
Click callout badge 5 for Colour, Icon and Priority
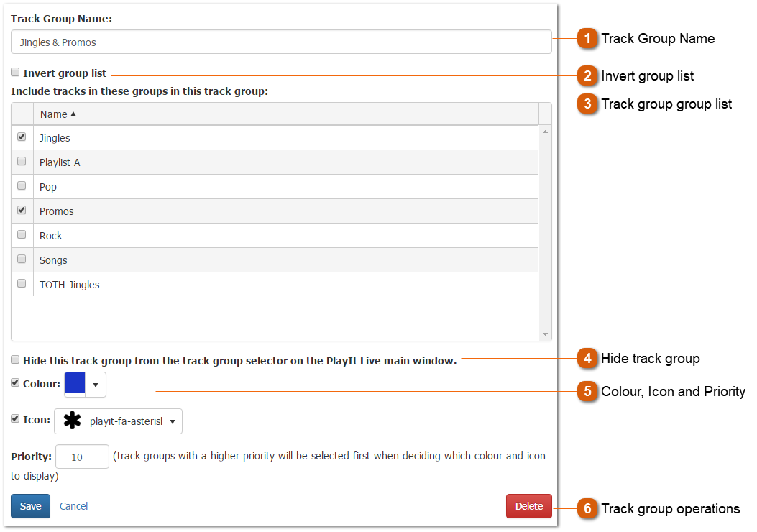click(587, 392)
